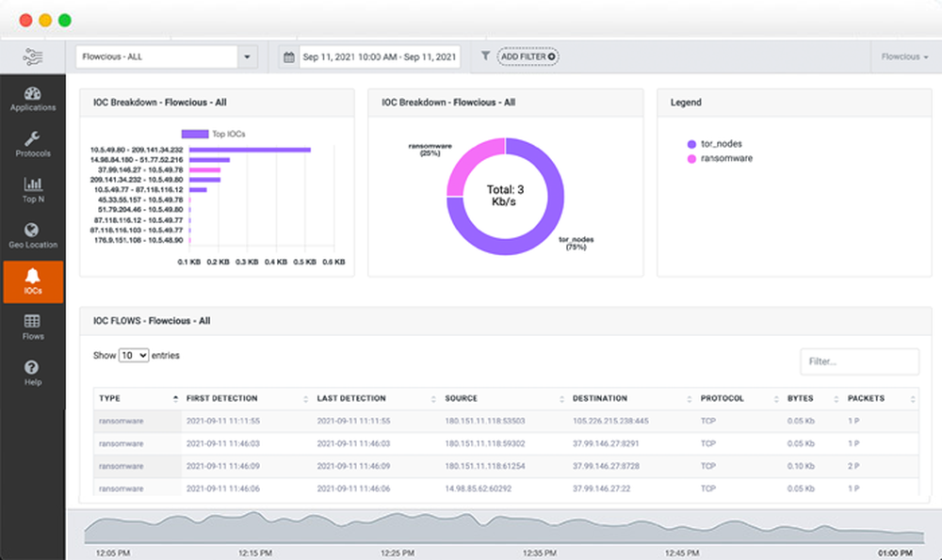
Task: Sort table by PROTOCOL column
Action: (739, 398)
